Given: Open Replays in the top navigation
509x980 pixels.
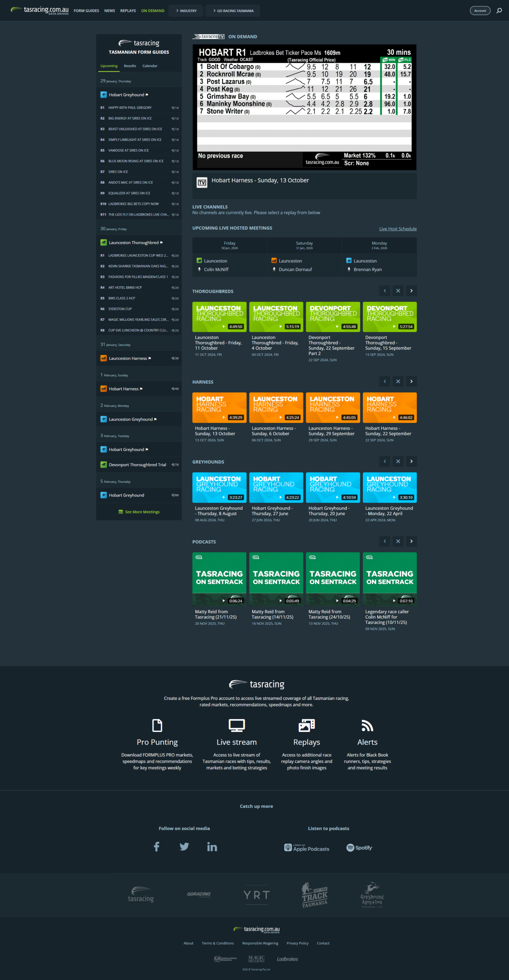Looking at the screenshot, I should pyautogui.click(x=128, y=11).
